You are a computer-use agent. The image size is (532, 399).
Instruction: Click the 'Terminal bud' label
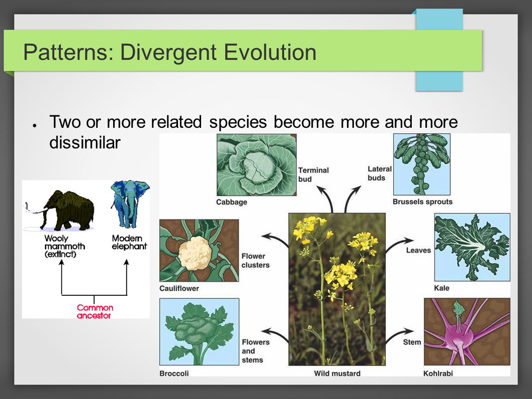tap(313, 175)
